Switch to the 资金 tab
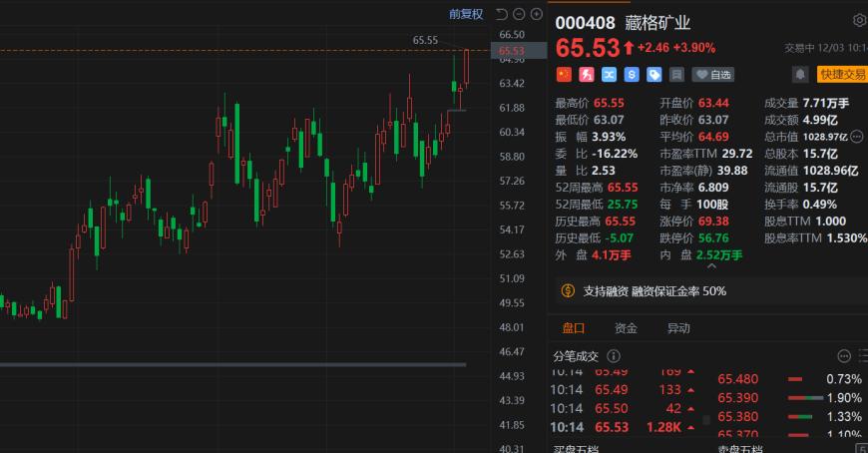Screen dimensions: 868x453 626,328
